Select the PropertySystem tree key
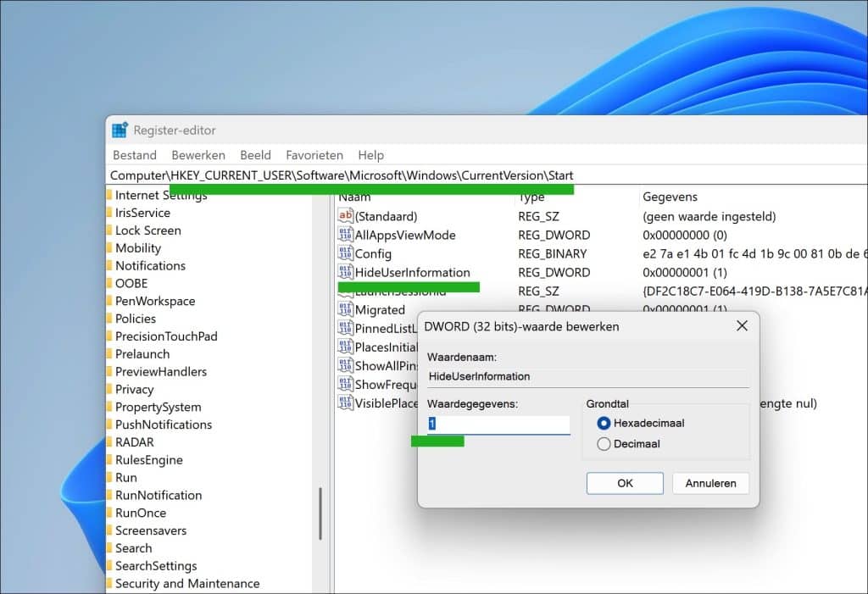This screenshot has width=868, height=594. tap(158, 407)
